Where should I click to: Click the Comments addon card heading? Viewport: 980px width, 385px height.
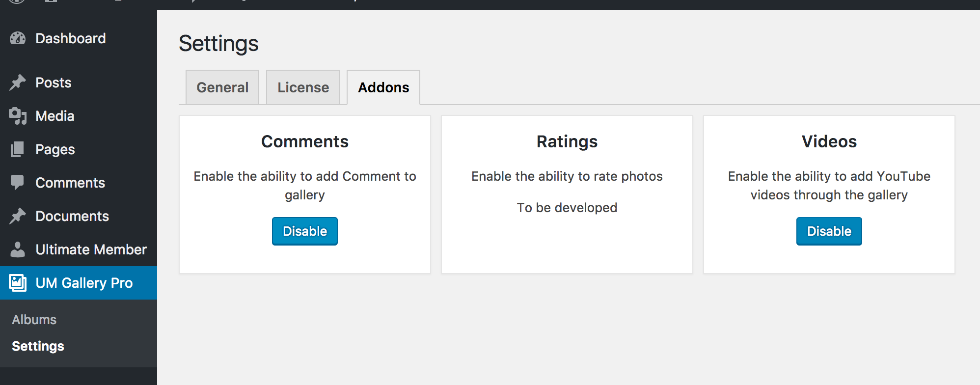point(305,141)
